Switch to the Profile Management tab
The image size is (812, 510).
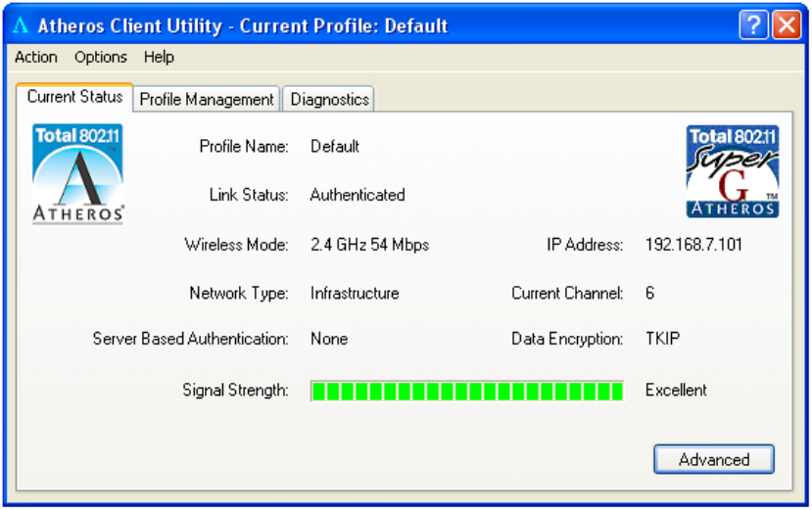(207, 99)
